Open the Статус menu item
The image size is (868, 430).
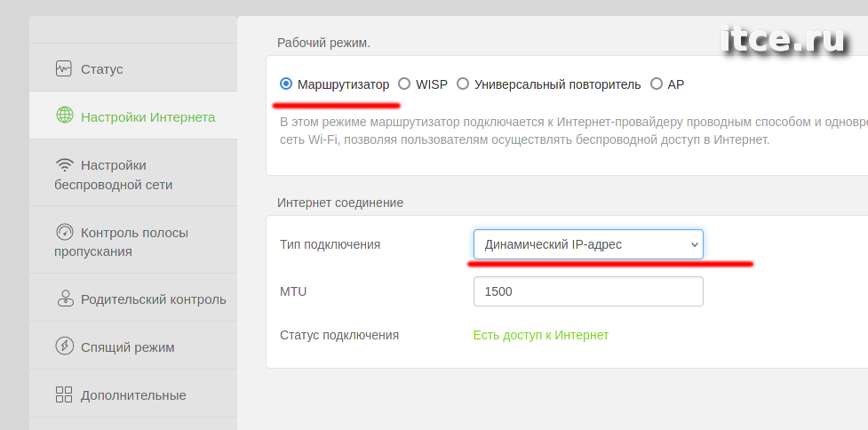click(x=133, y=67)
